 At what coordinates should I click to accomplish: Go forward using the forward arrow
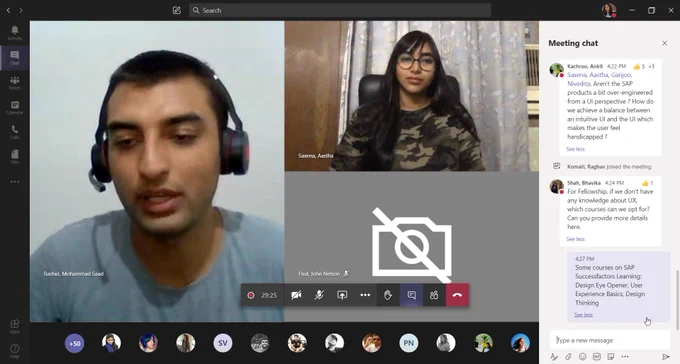pyautogui.click(x=21, y=10)
